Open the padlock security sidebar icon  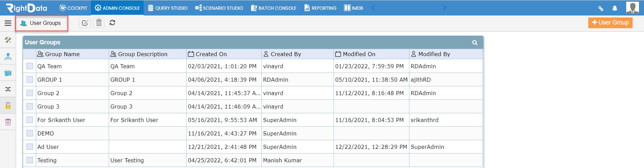[8, 106]
